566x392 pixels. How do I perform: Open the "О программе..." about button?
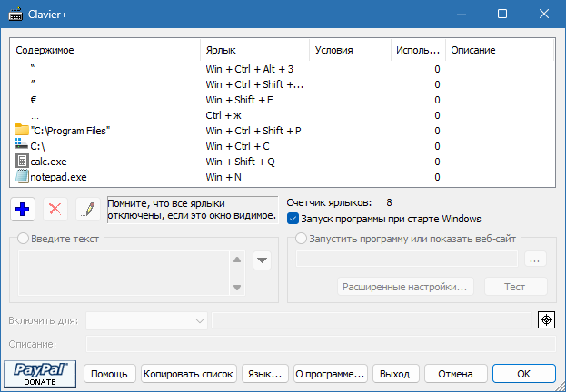pyautogui.click(x=331, y=374)
